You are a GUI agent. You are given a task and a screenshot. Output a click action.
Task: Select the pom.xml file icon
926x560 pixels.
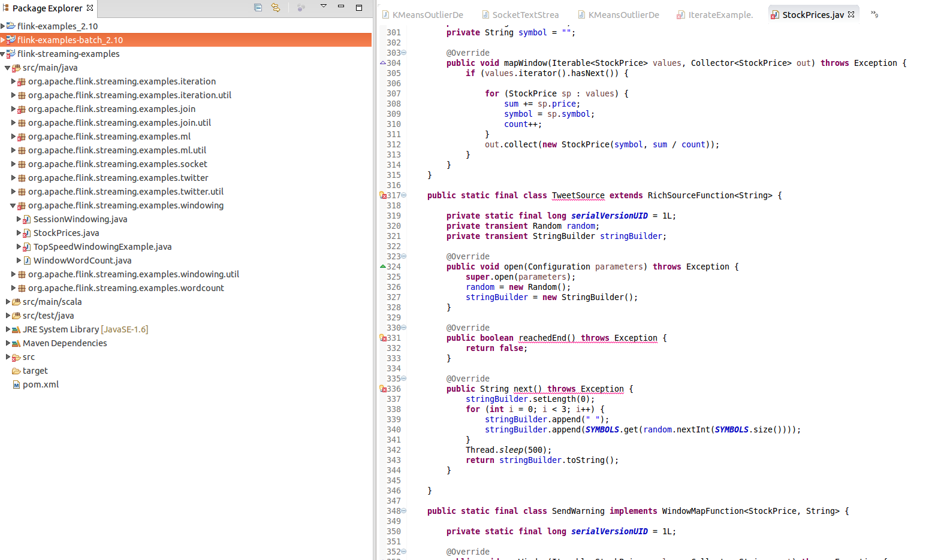[16, 385]
